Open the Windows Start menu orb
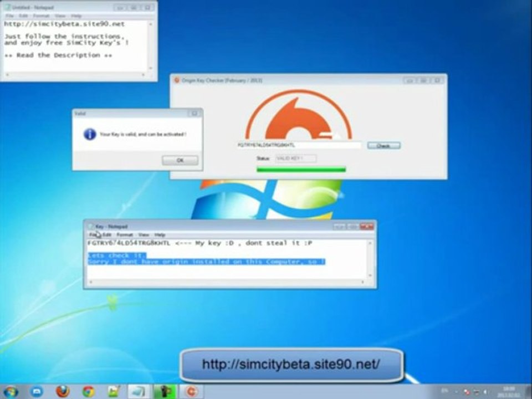Image resolution: width=532 pixels, height=399 pixels. (11, 392)
